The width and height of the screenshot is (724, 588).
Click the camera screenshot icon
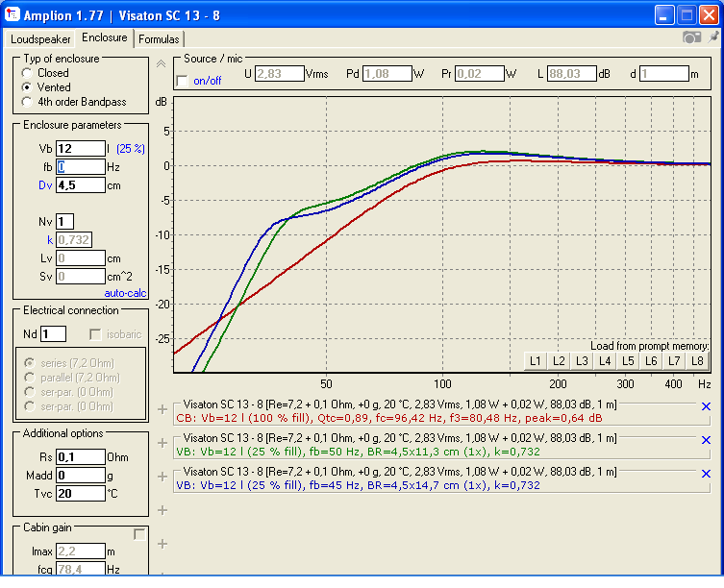click(691, 37)
